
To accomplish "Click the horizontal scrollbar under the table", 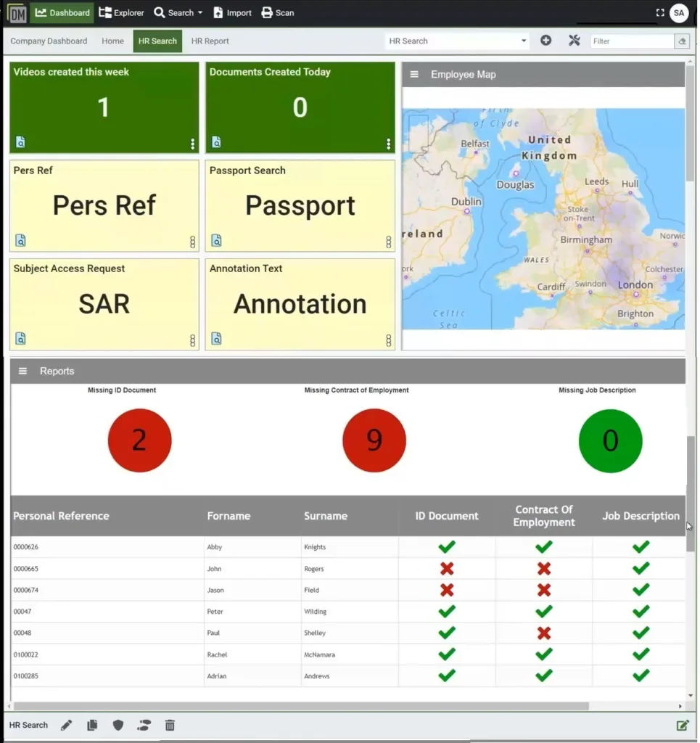I will [301, 706].
